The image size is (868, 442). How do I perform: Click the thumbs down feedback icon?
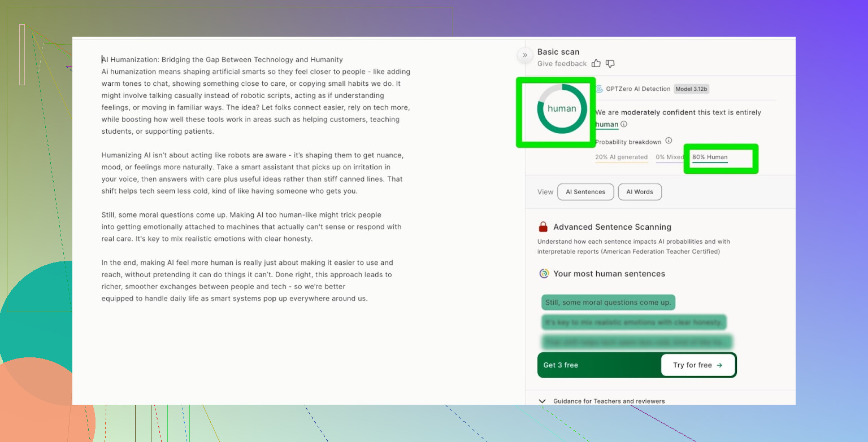point(610,64)
